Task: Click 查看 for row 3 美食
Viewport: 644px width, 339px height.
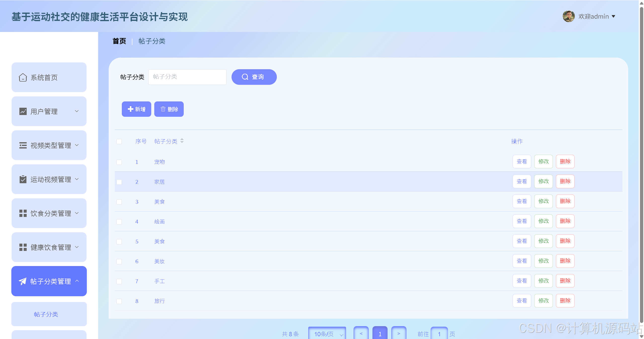Action: [x=522, y=201]
